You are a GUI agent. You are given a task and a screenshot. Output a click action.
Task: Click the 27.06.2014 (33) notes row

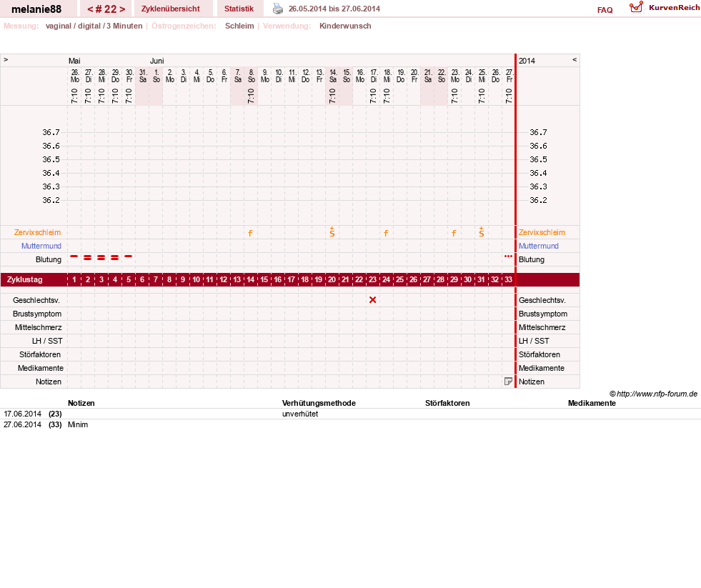pyautogui.click(x=350, y=424)
